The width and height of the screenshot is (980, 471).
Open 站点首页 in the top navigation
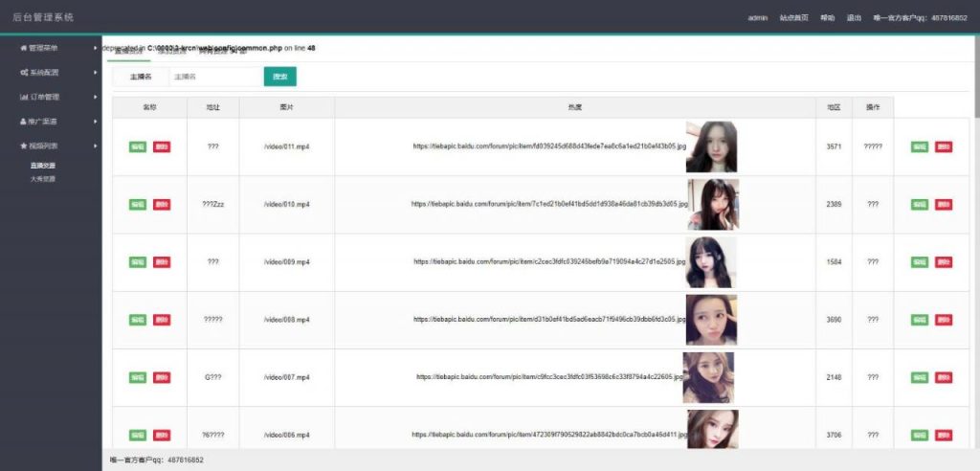(x=793, y=17)
